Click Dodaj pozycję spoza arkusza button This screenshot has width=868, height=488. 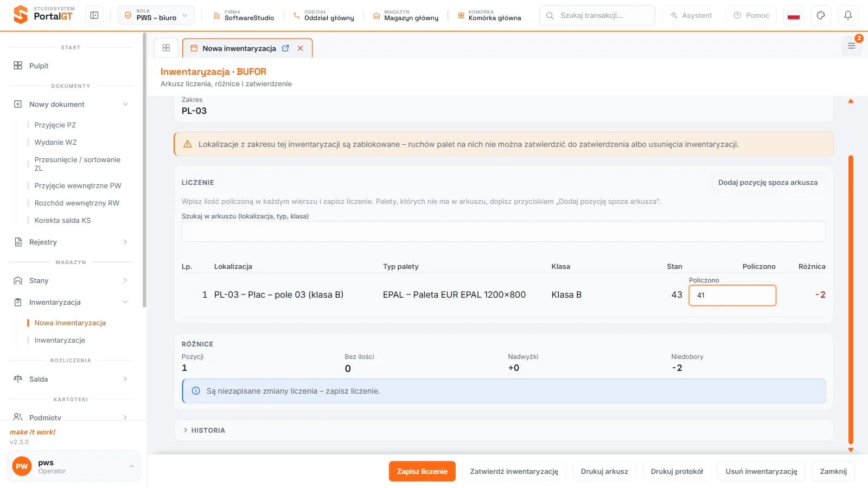click(768, 182)
